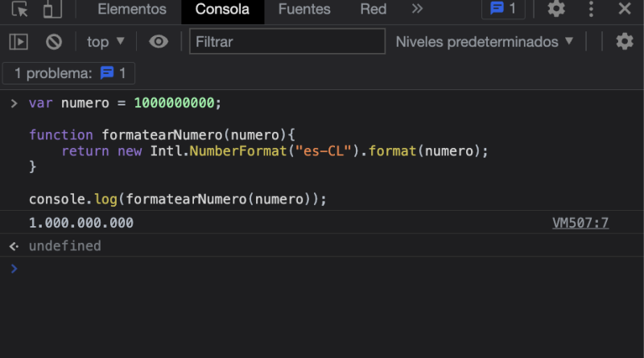Viewport: 644px width, 358px height.
Task: Open the console settings gear icon
Action: tap(625, 42)
